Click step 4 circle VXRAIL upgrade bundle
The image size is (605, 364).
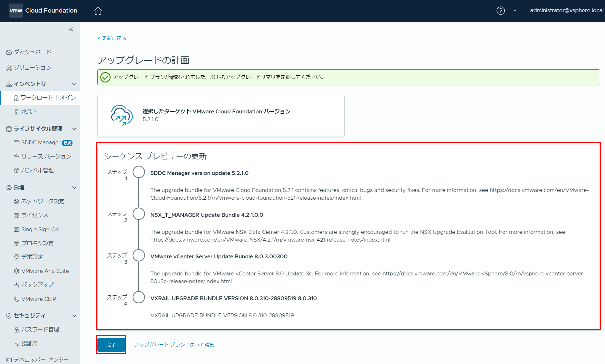(x=139, y=297)
